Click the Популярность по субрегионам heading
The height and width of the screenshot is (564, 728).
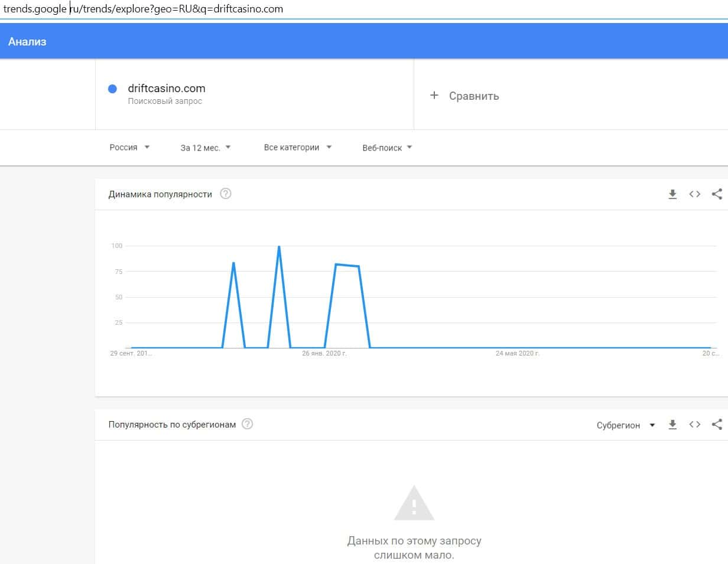point(172,425)
